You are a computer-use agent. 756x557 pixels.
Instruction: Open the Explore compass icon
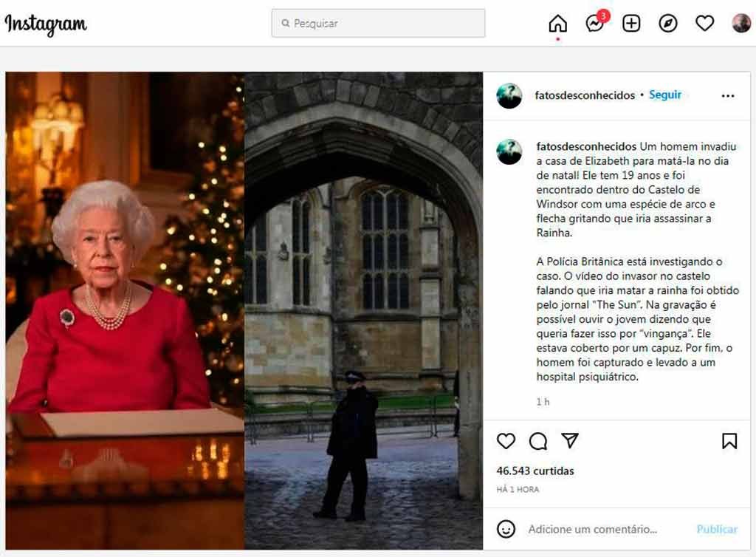click(x=668, y=24)
